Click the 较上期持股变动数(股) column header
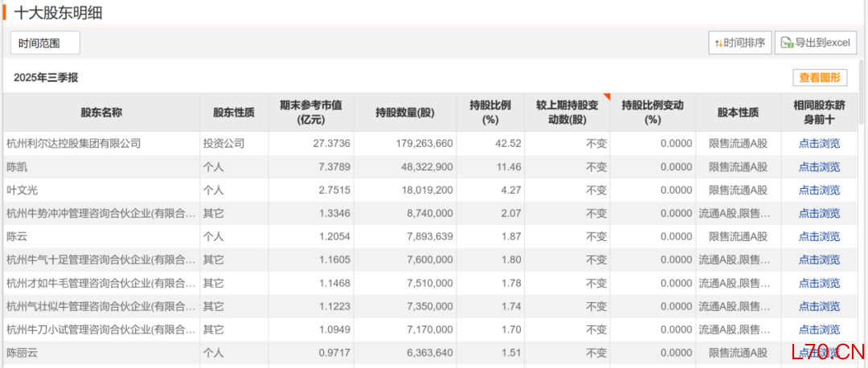 click(x=567, y=112)
